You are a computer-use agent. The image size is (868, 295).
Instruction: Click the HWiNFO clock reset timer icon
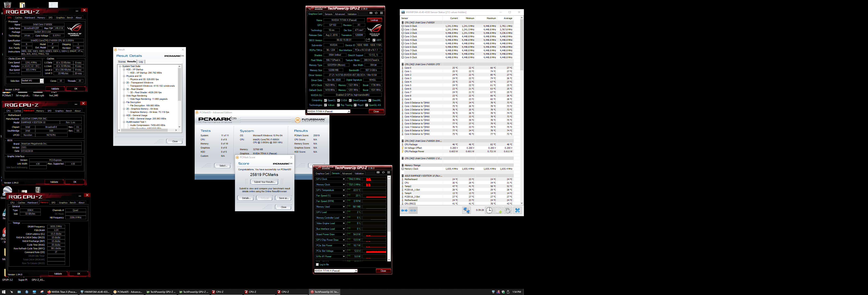point(489,210)
